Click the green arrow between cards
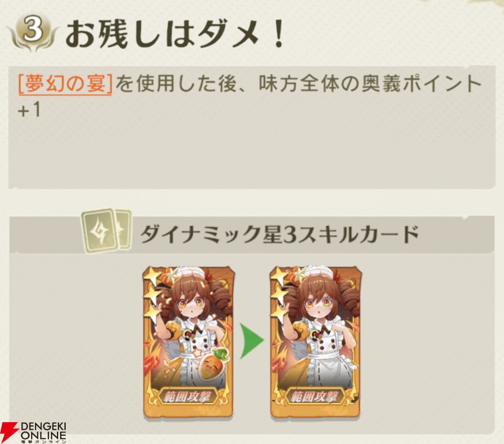The image size is (504, 444). click(x=251, y=341)
